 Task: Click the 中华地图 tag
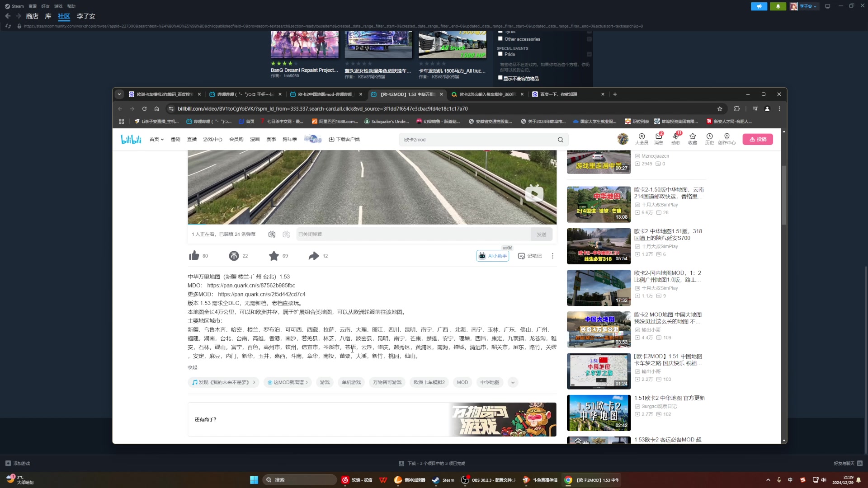(x=490, y=382)
